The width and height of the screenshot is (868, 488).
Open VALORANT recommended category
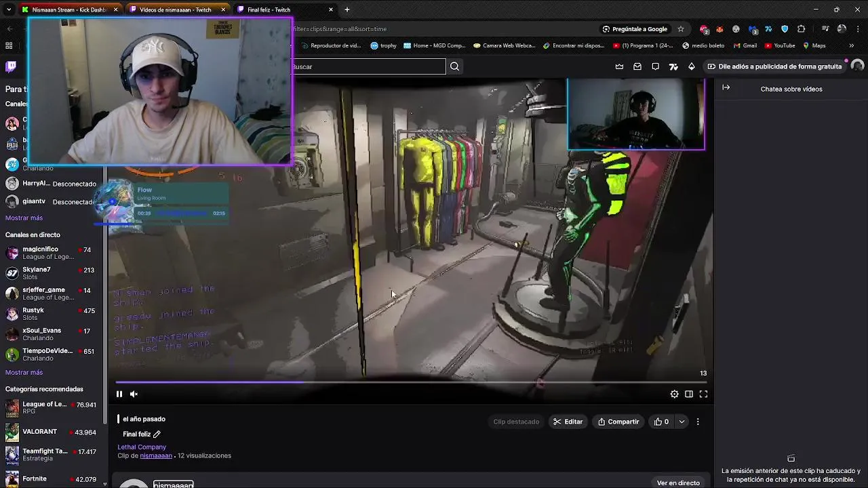coord(52,432)
